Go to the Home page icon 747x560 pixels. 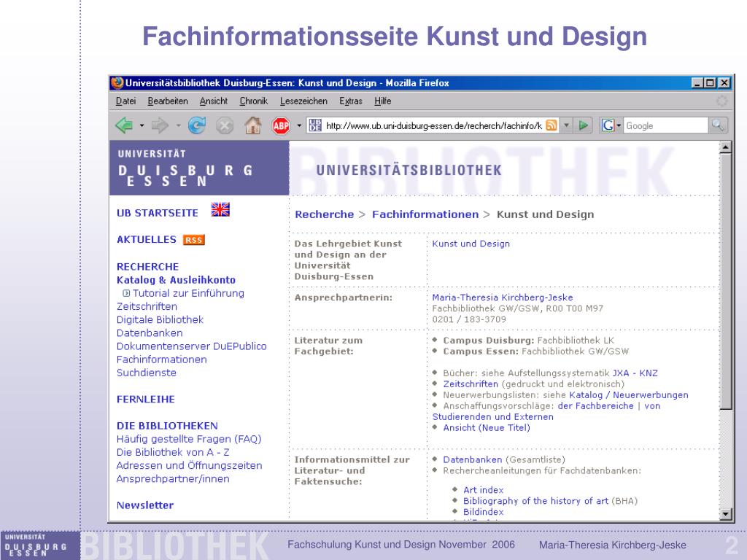(x=253, y=125)
